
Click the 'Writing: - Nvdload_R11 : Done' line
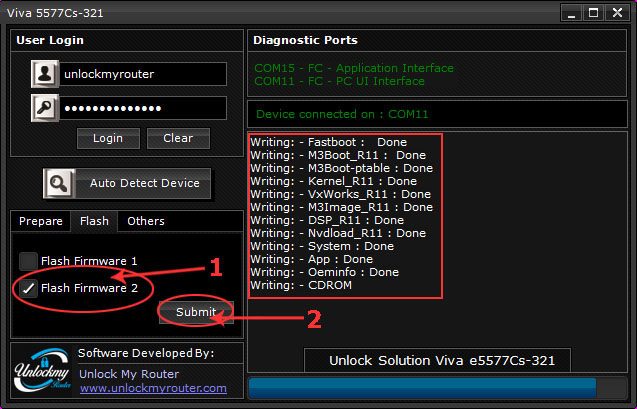click(x=338, y=233)
